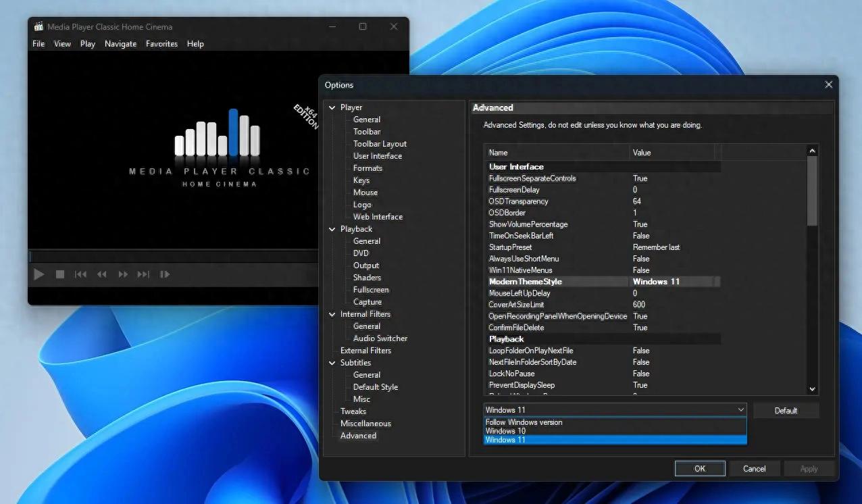Select Miscellaneous in the options tree
The width and height of the screenshot is (862, 504).
tap(365, 424)
